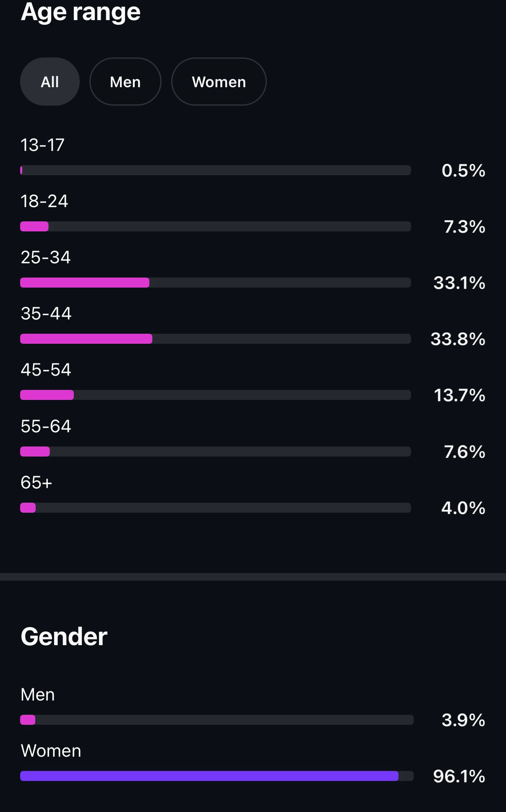The height and width of the screenshot is (812, 506).
Task: Click the 65+ age range bar
Action: click(x=215, y=508)
